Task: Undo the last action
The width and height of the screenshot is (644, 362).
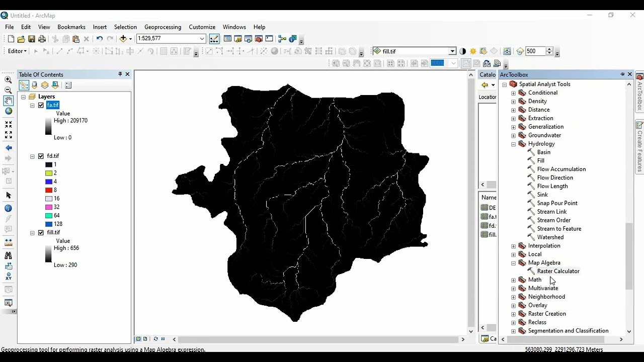Action: pyautogui.click(x=99, y=39)
